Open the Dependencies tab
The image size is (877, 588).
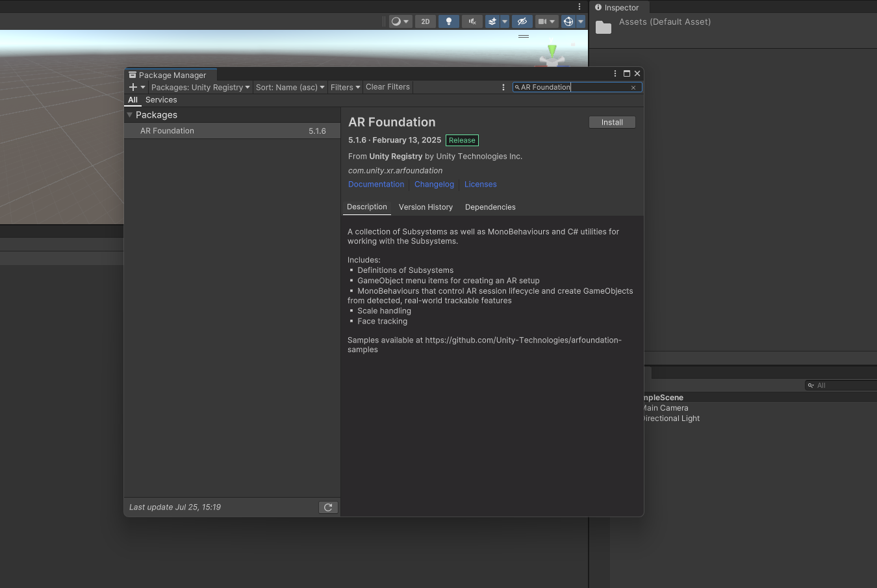(x=490, y=207)
